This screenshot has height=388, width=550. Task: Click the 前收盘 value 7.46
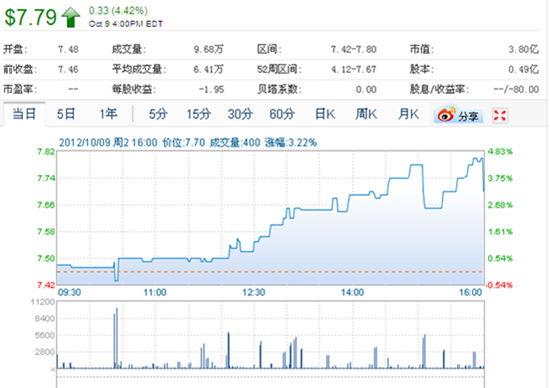click(68, 69)
